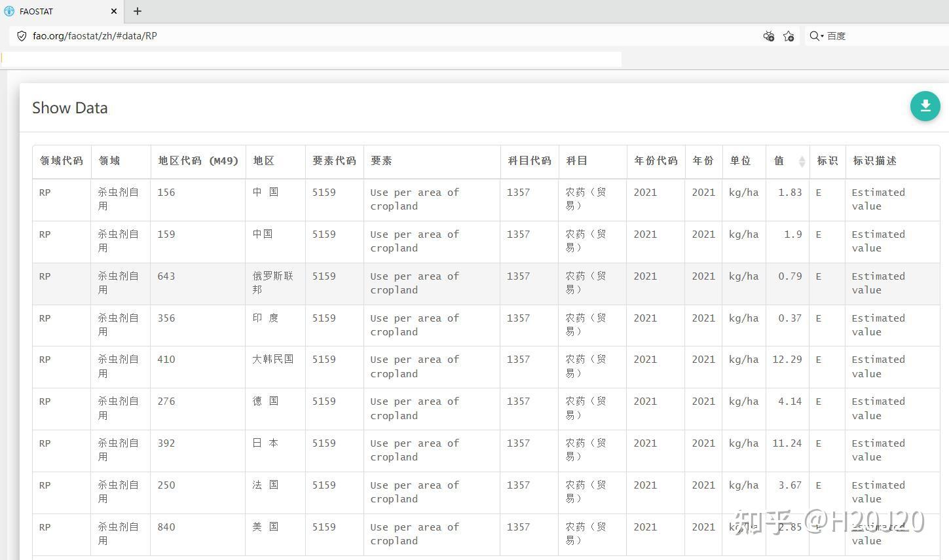
Task: Click the green download data button
Action: [x=925, y=106]
